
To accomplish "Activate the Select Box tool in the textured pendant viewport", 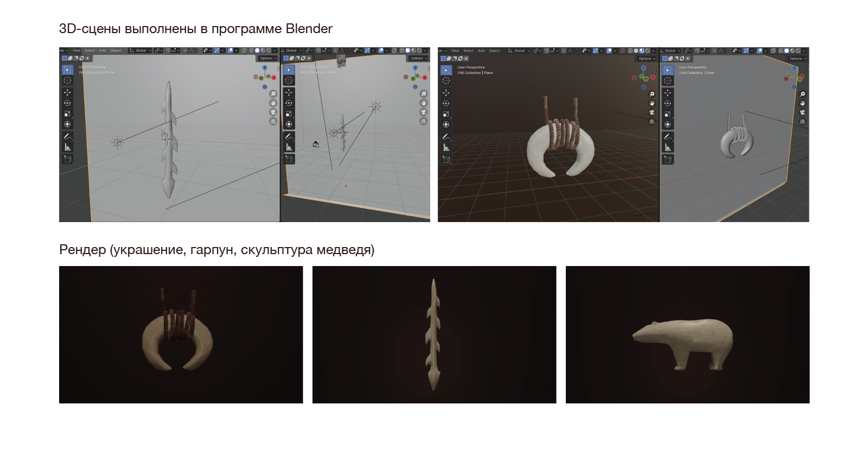I will point(446,70).
